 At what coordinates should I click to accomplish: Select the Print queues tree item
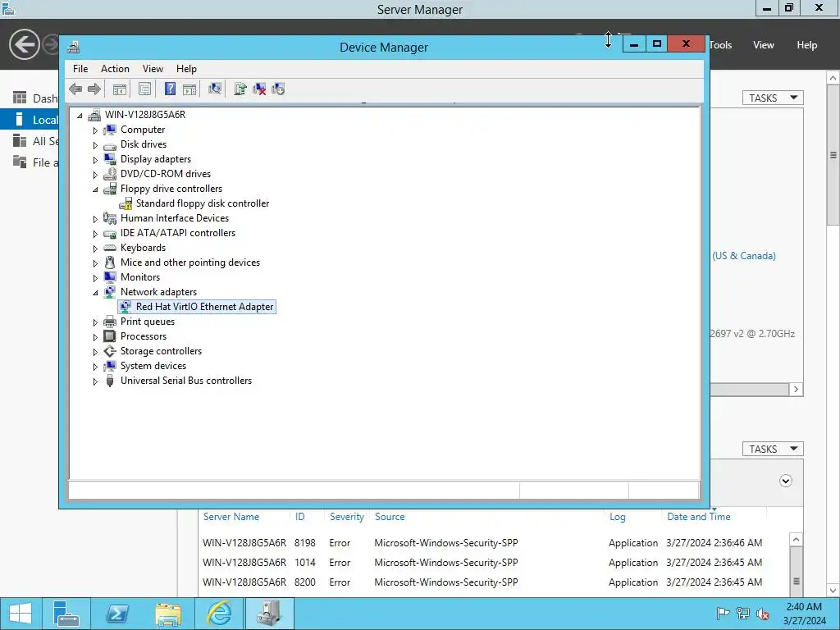(x=148, y=322)
